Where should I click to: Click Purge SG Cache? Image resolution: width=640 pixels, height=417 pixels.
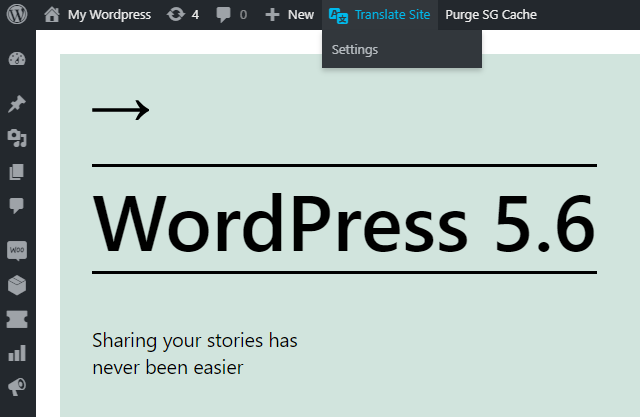[491, 15]
